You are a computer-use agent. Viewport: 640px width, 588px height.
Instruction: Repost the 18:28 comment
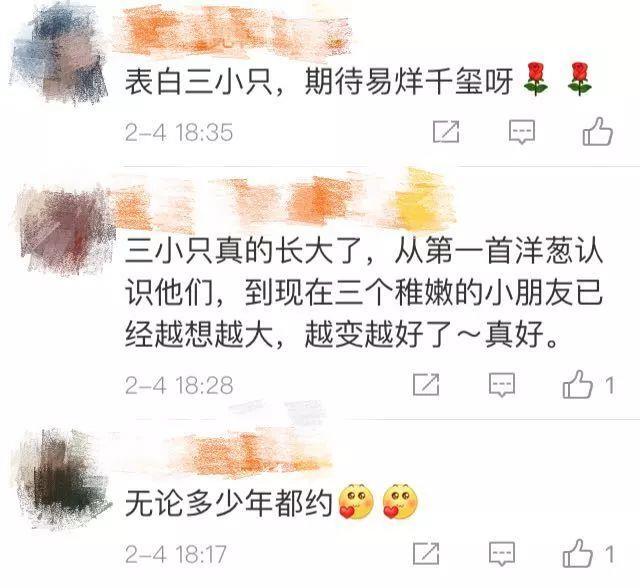[x=426, y=384]
